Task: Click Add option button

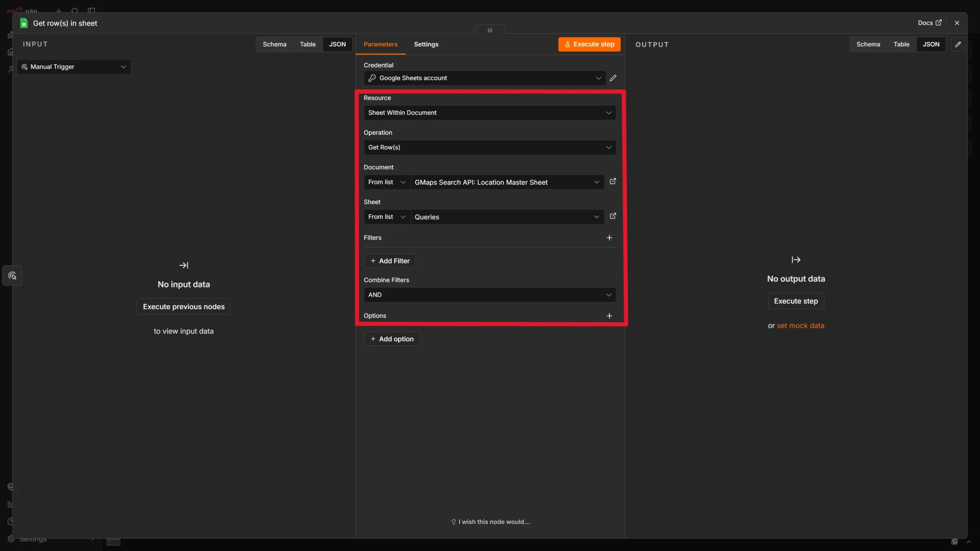Action: [x=392, y=339]
